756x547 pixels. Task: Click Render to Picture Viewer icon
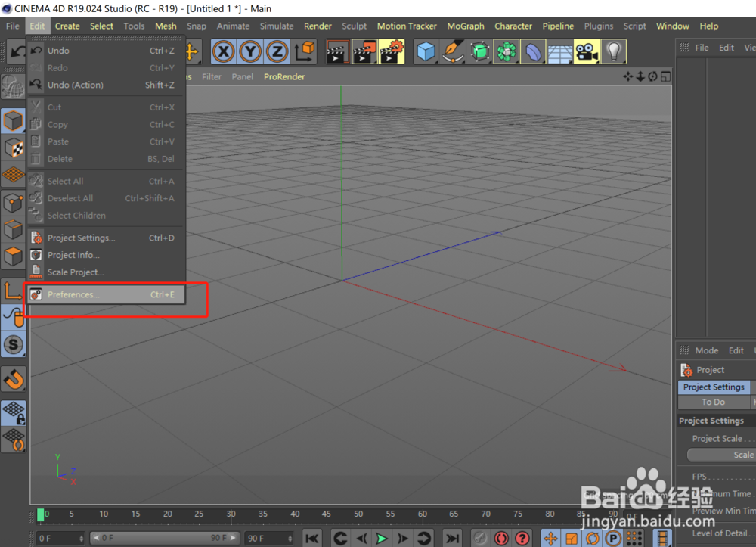coord(364,51)
